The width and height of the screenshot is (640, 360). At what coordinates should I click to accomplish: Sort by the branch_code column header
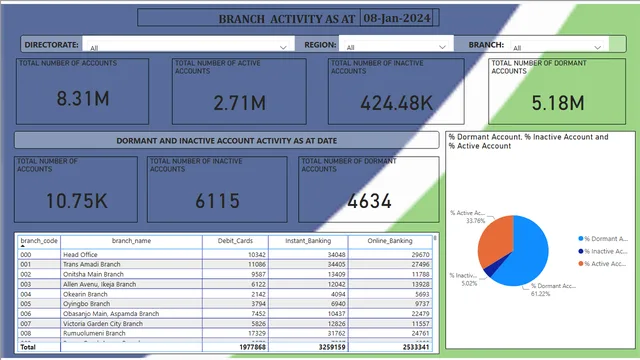click(x=39, y=241)
